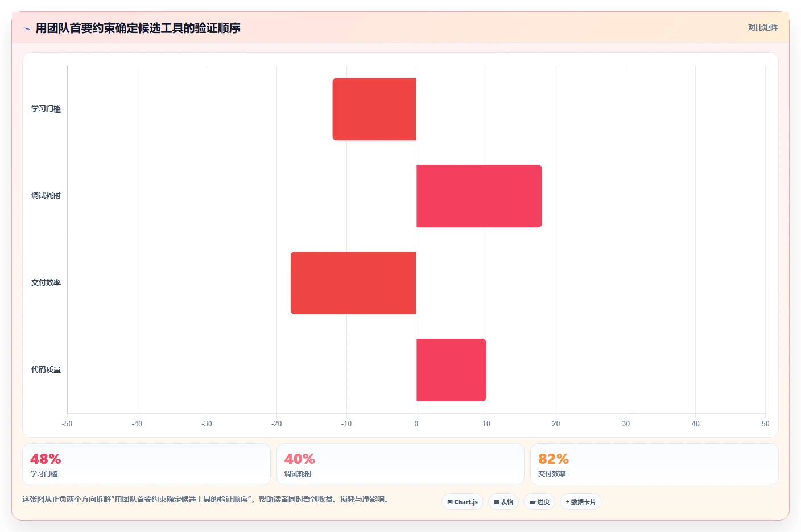The height and width of the screenshot is (532, 801).
Task: Click the 40% 调试耗时 stat card
Action: pyautogui.click(x=400, y=464)
